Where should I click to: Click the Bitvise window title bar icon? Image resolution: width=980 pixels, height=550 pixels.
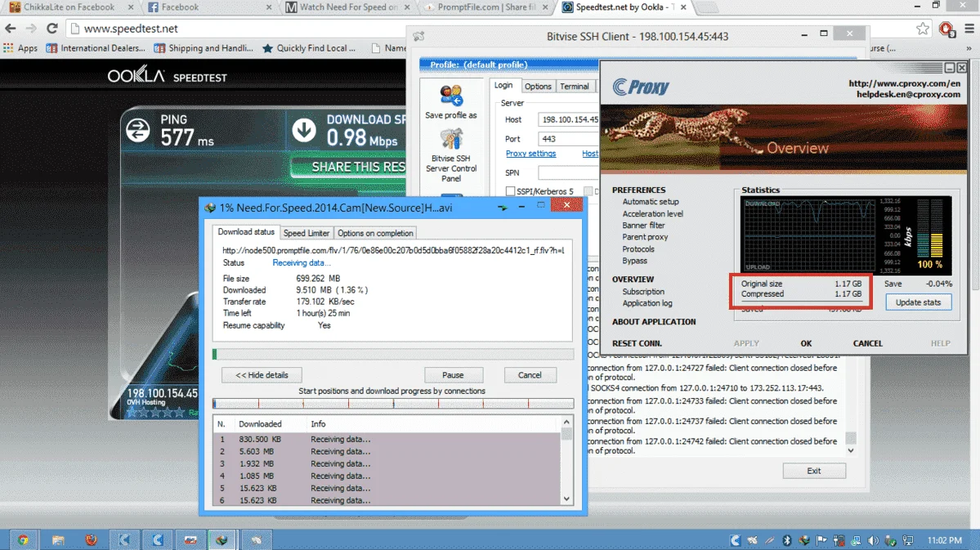click(418, 36)
